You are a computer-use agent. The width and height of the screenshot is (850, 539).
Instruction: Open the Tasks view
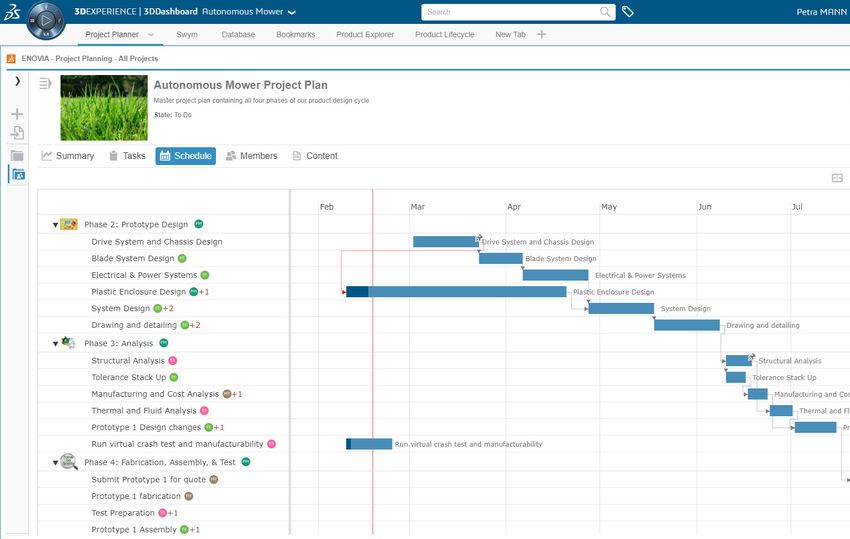[127, 156]
